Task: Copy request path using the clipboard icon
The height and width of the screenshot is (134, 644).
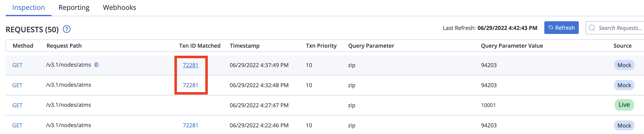Action: 96,65
